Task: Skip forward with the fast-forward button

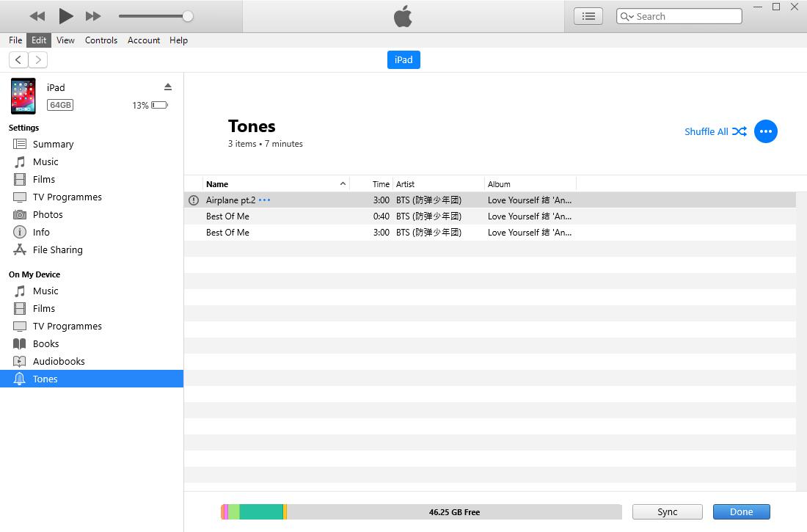Action: [x=93, y=16]
